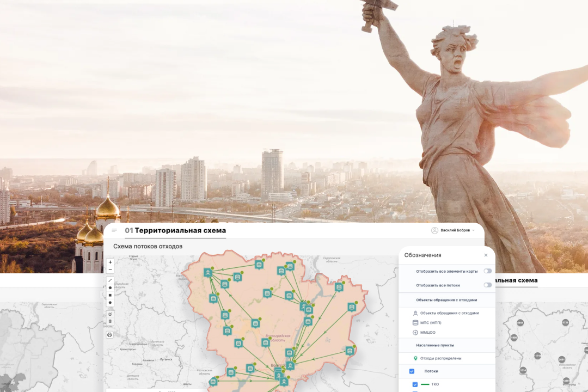Click cluster marker 11719 on right map
588x392 pixels.
537,355
